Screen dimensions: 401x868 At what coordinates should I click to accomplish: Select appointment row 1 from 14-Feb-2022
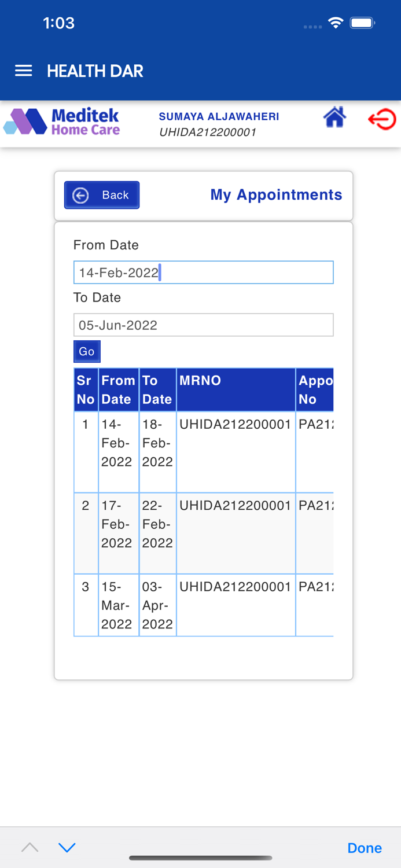pos(204,452)
